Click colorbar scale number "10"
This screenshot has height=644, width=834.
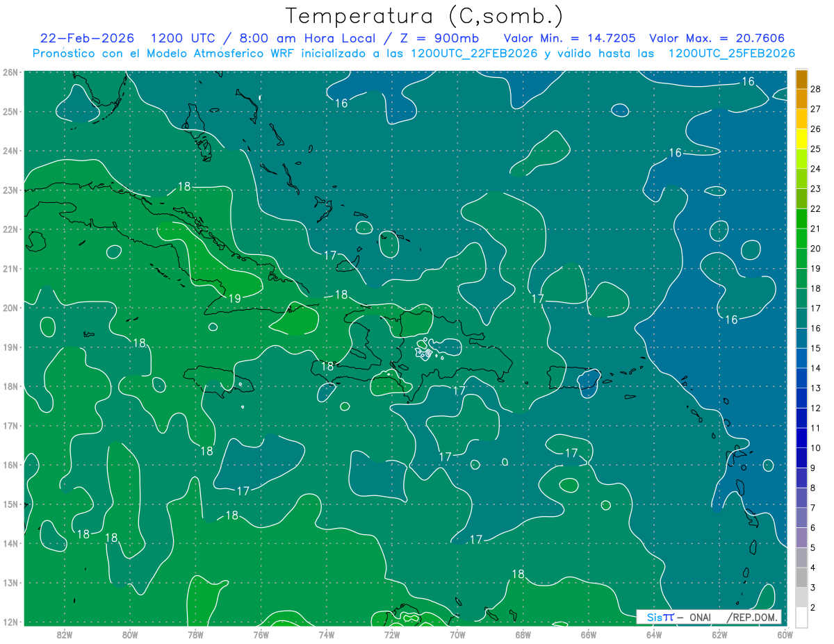(x=816, y=448)
